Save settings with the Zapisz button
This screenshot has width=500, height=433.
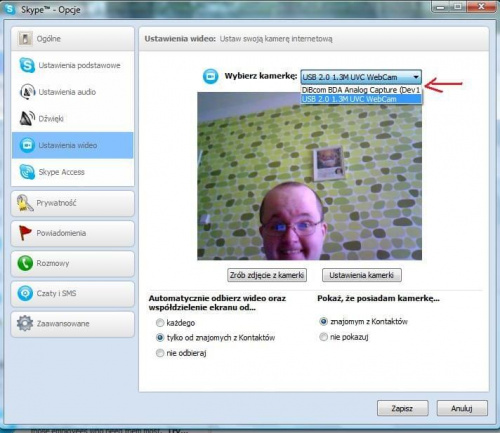point(402,408)
